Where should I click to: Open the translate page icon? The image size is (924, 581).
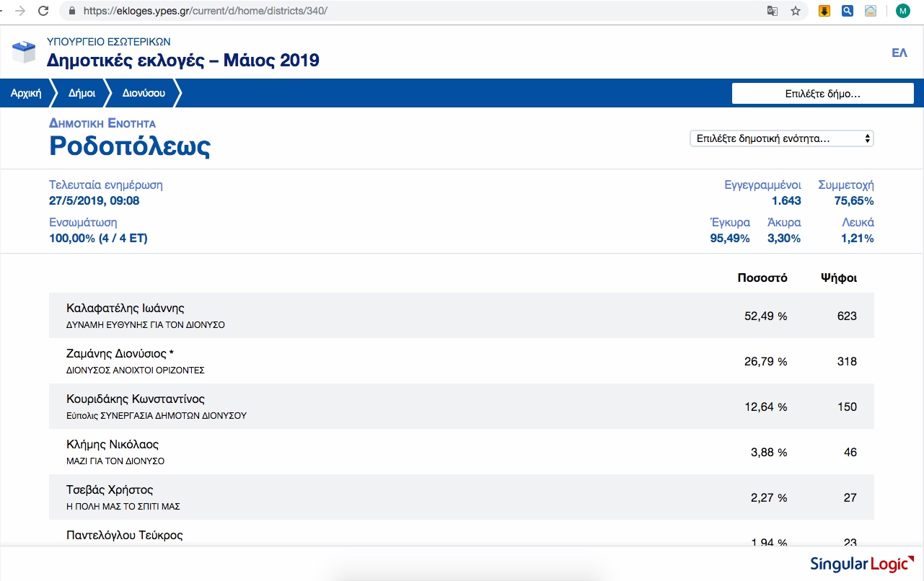773,11
